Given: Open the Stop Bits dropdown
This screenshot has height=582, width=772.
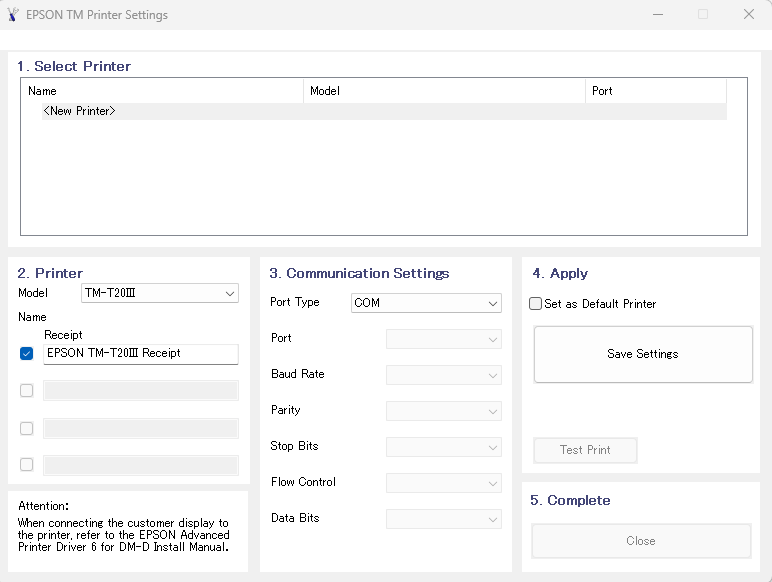Looking at the screenshot, I should click(444, 447).
